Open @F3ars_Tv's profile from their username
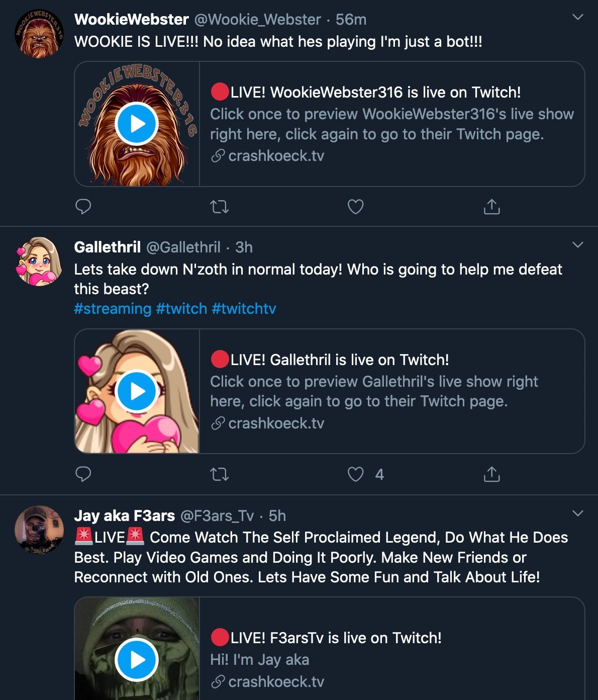This screenshot has height=700, width=598. tap(216, 516)
